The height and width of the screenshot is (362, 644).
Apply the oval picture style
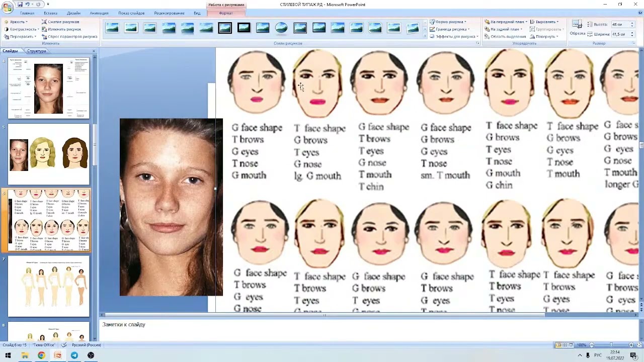click(x=281, y=28)
